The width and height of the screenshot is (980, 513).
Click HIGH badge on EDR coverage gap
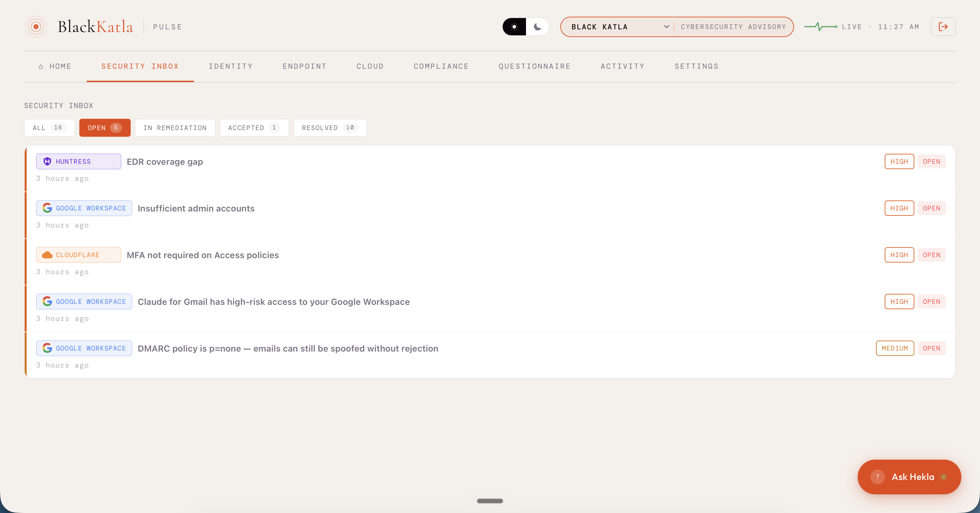pyautogui.click(x=899, y=161)
